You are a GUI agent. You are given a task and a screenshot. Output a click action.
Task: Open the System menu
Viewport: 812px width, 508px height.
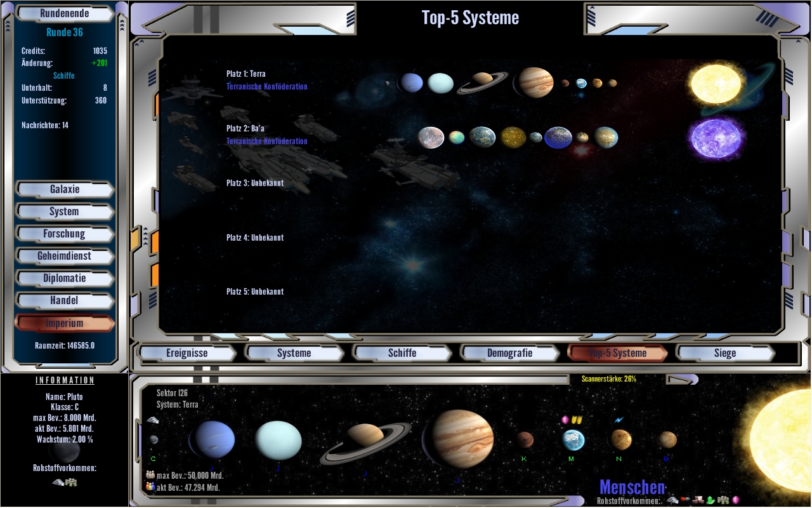click(x=64, y=211)
